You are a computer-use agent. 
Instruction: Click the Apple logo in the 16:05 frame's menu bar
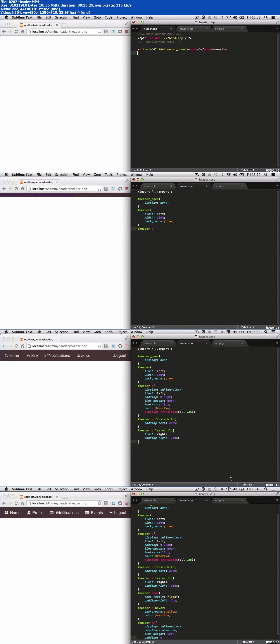tap(6, 17)
